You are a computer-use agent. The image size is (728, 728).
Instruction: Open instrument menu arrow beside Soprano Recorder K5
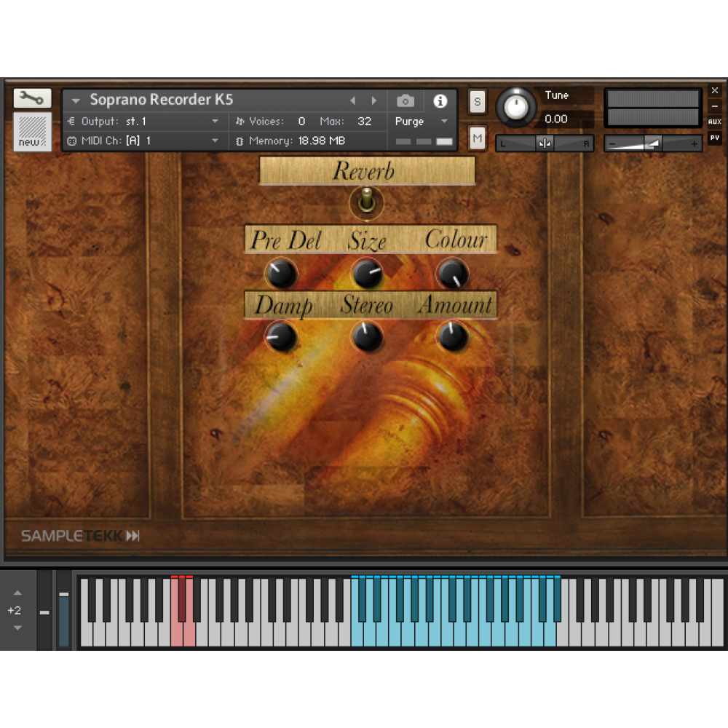pyautogui.click(x=76, y=101)
